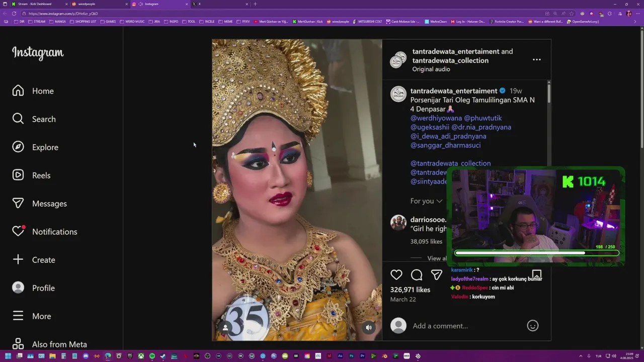Open SHOPPING LIST bookmarks folder
The image size is (644, 362).
click(x=83, y=22)
